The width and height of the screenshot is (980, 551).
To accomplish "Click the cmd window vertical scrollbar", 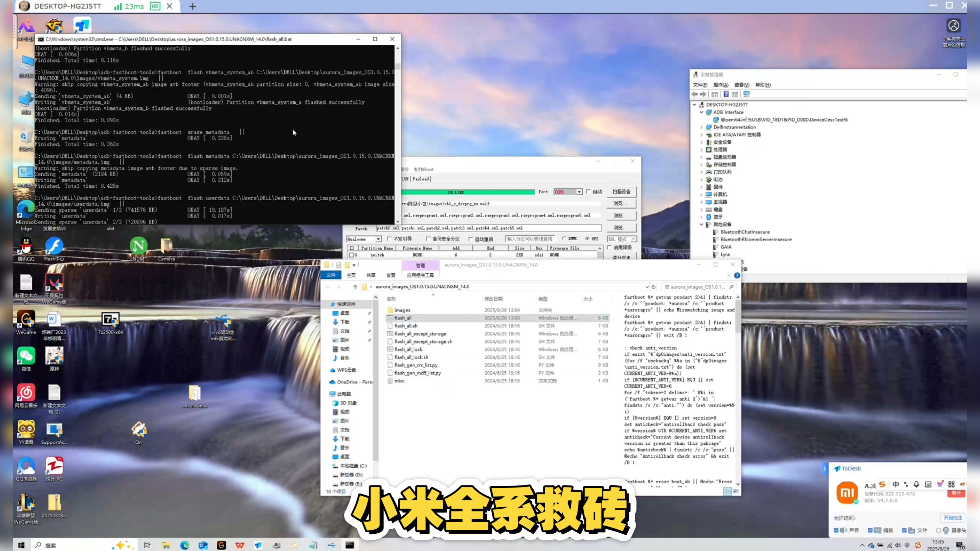I will click(398, 135).
